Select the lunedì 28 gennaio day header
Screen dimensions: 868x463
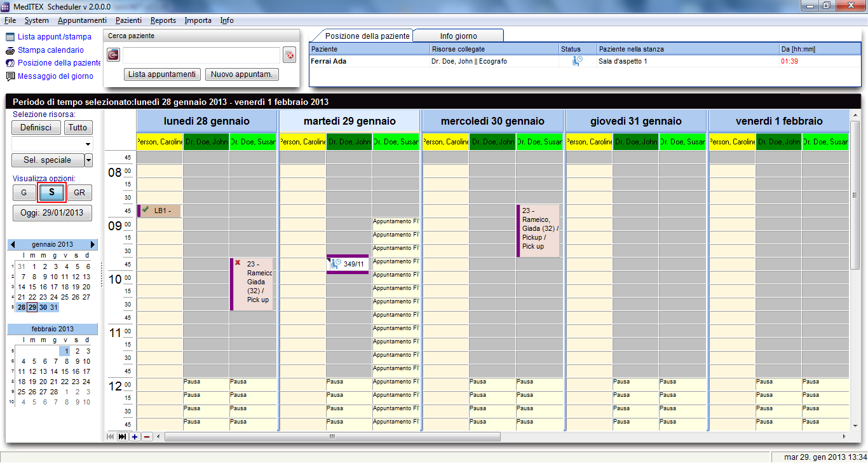click(207, 121)
